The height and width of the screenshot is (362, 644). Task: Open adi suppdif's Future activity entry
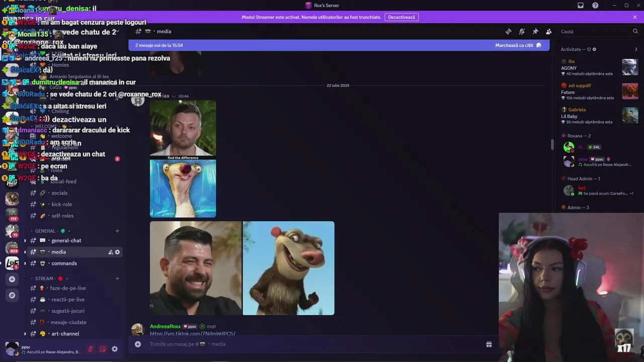click(600, 92)
